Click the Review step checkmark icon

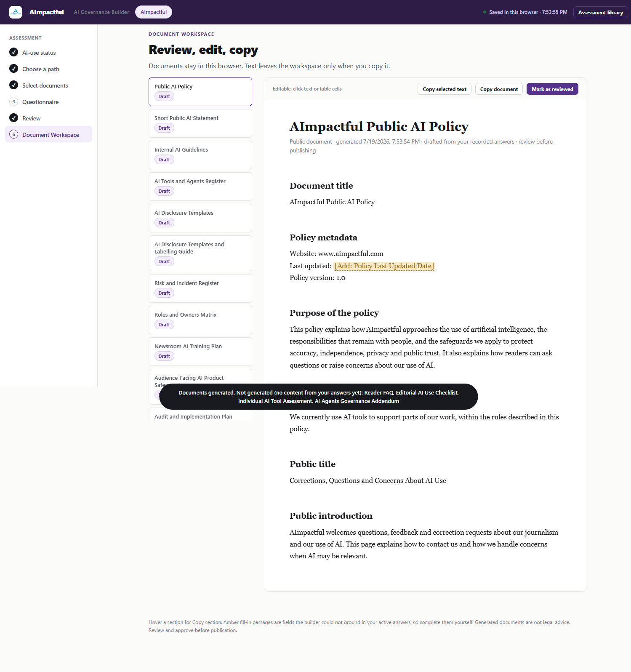(x=14, y=118)
